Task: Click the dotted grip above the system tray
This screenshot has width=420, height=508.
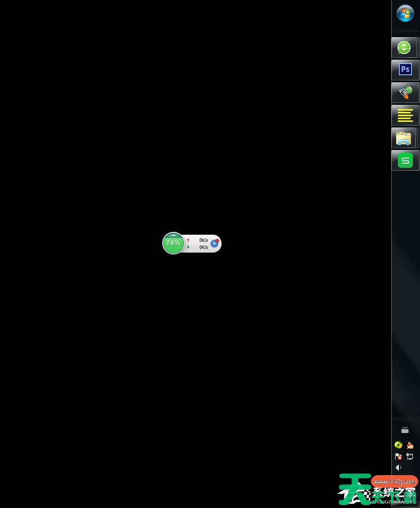Action: click(405, 418)
